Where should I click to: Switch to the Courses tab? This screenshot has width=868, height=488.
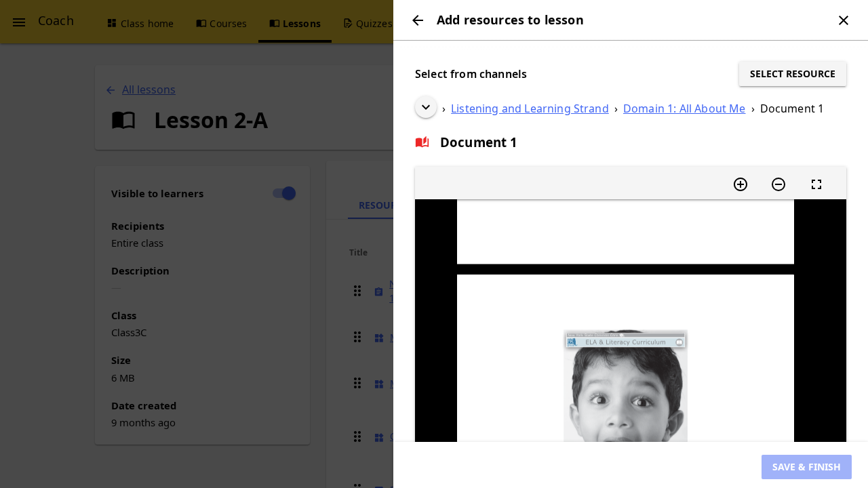pos(222,24)
